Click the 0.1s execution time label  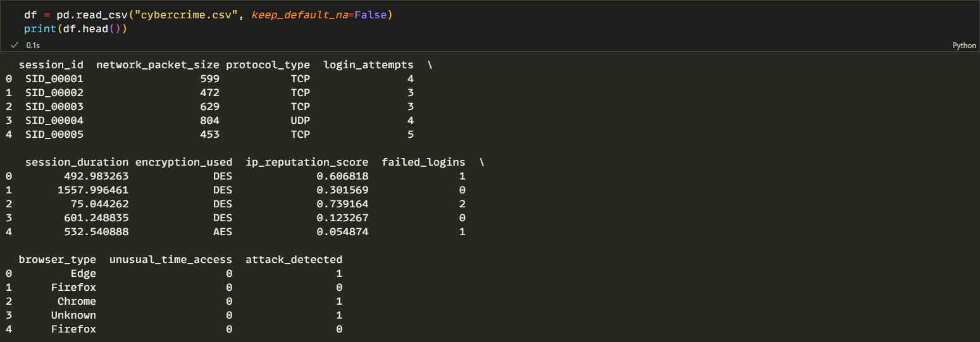point(32,46)
